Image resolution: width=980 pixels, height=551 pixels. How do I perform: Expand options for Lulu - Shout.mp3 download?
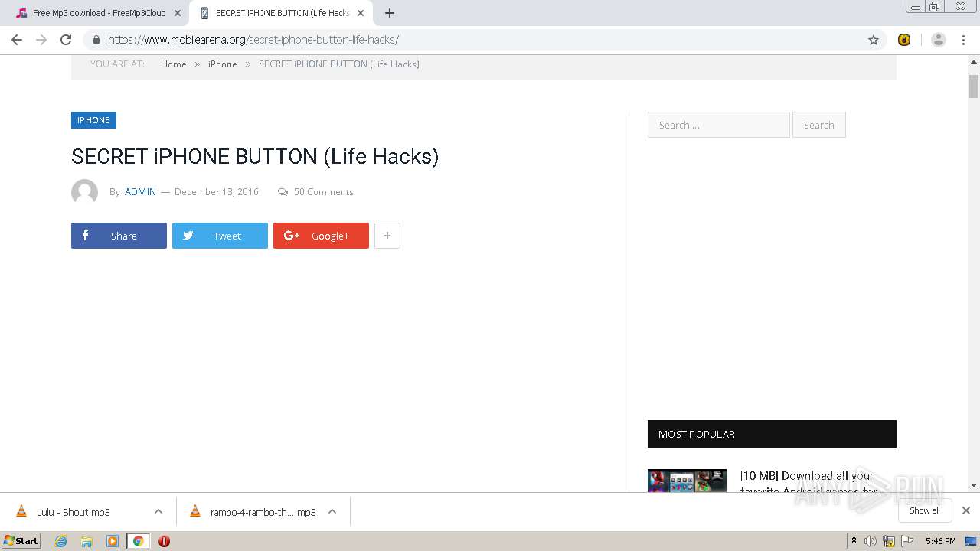(x=158, y=512)
